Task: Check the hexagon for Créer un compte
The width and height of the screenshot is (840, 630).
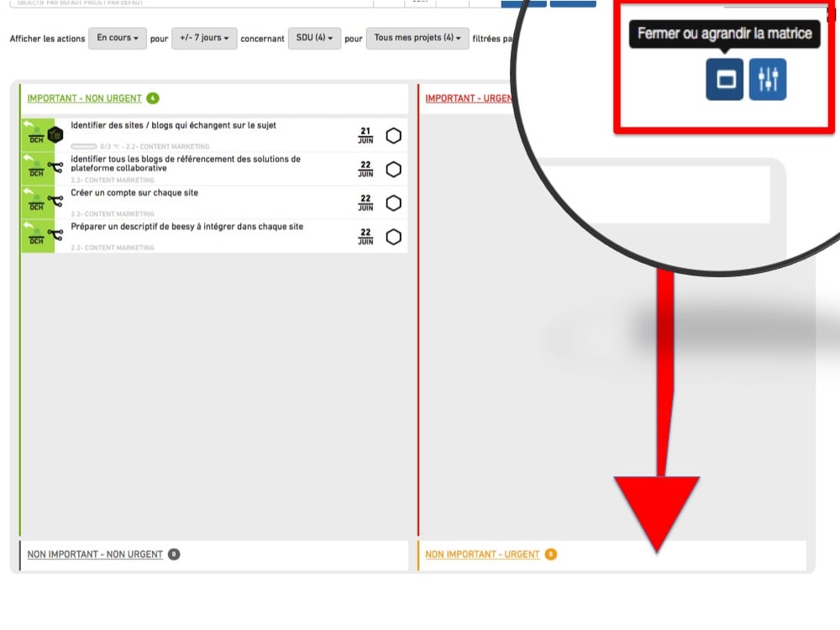Action: (394, 203)
